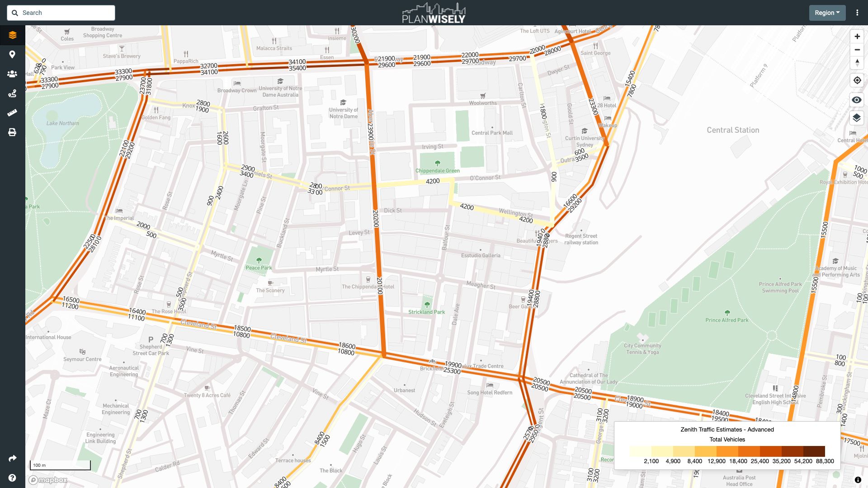Activate the ruler measure tool

12,113
